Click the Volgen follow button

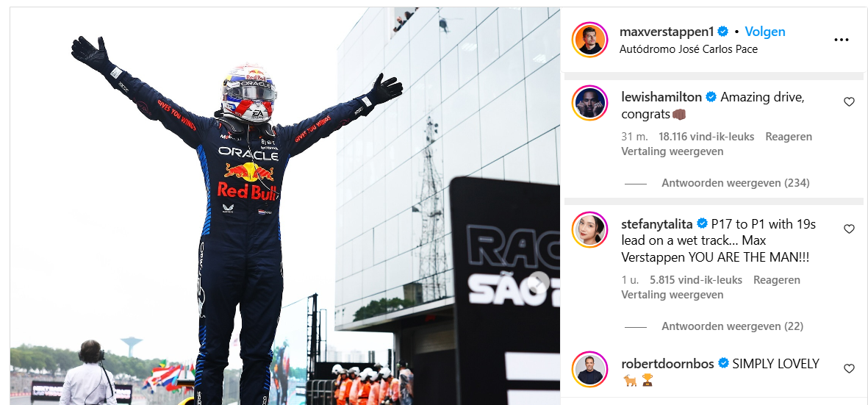pyautogui.click(x=765, y=32)
